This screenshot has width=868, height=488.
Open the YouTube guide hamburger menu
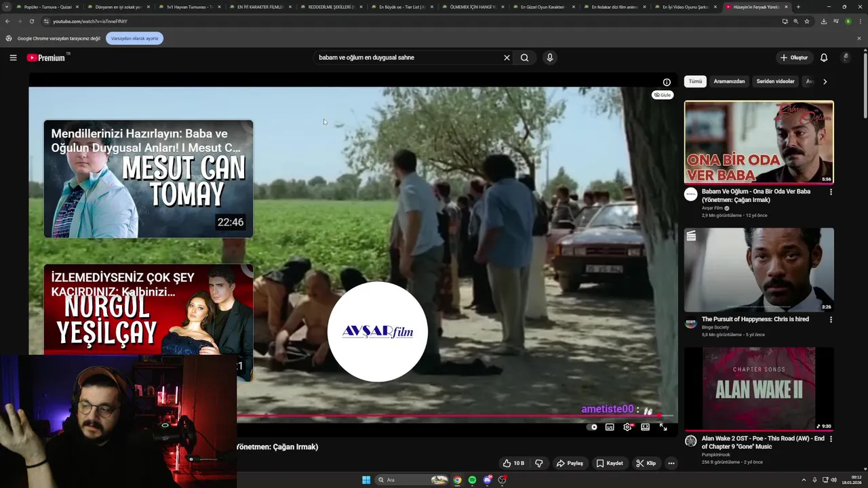[13, 58]
